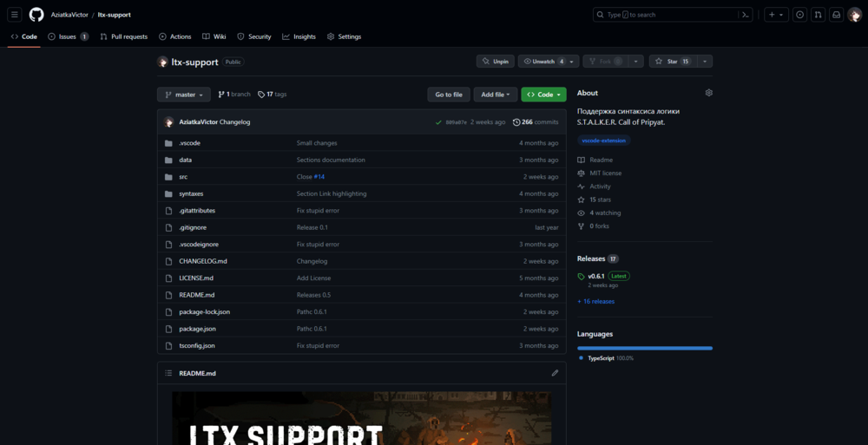Open the Activity link in About
This screenshot has width=868, height=445.
click(x=594, y=187)
